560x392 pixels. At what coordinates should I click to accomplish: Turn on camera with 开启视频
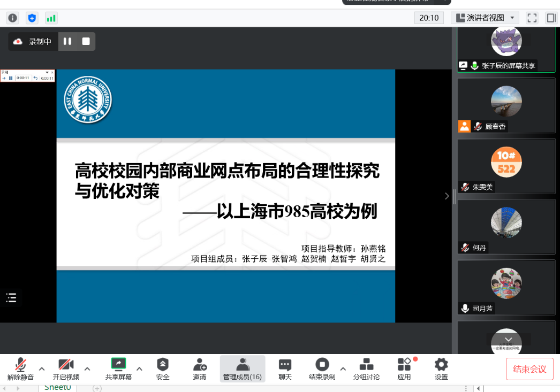(x=66, y=368)
